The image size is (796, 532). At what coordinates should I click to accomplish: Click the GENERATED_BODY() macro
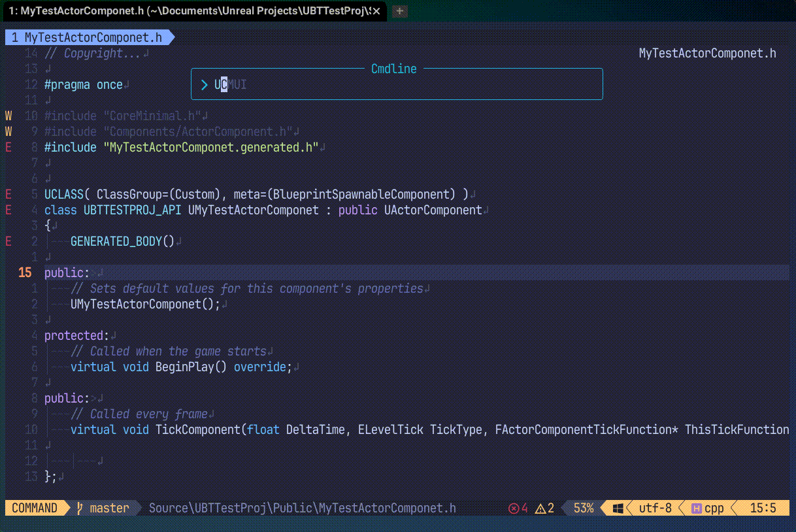click(x=123, y=241)
